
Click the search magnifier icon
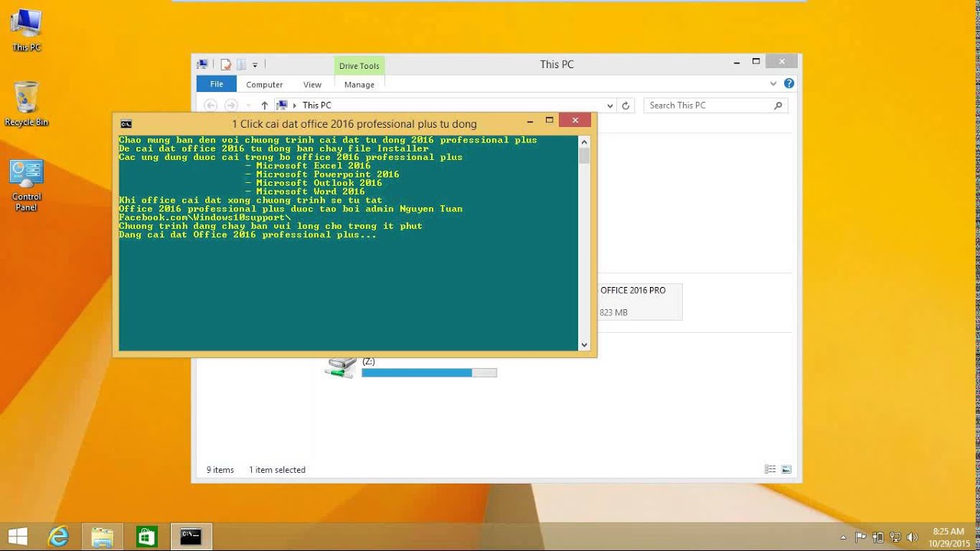point(778,106)
